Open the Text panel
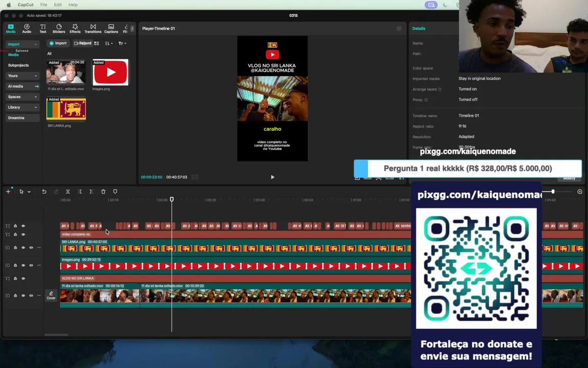Viewport: 588px width, 368px height. (x=43, y=29)
